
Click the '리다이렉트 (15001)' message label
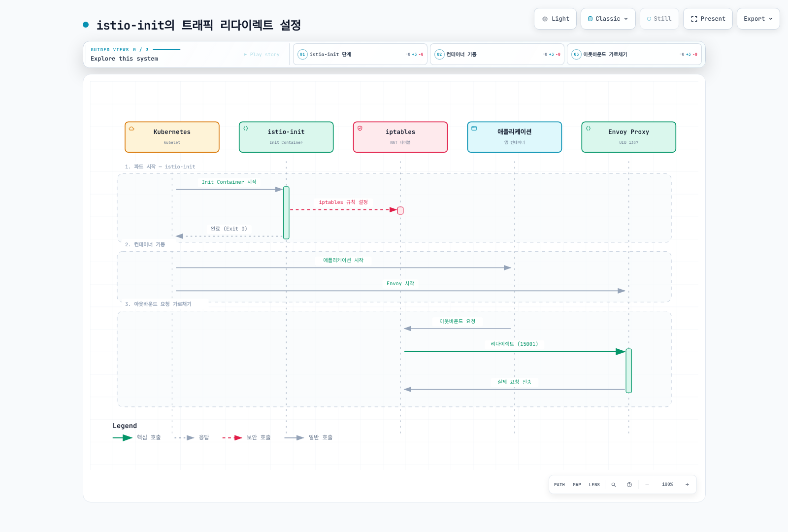point(515,344)
